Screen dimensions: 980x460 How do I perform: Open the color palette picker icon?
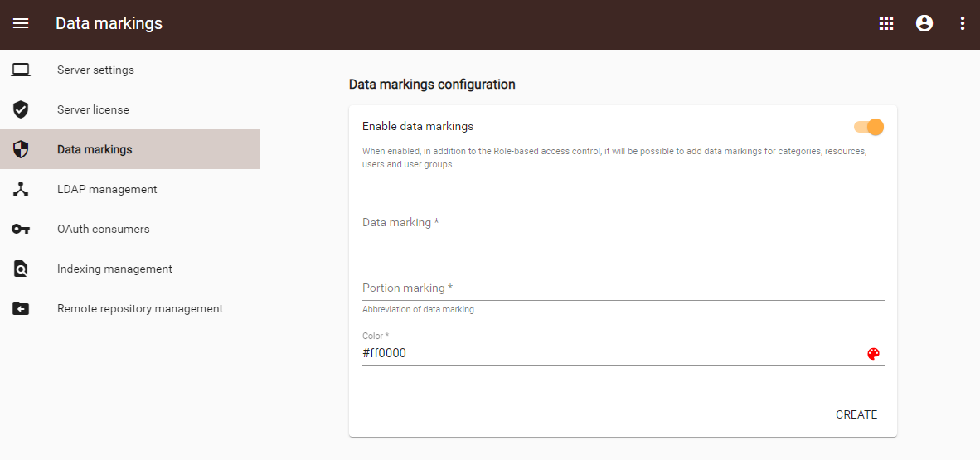click(x=873, y=354)
